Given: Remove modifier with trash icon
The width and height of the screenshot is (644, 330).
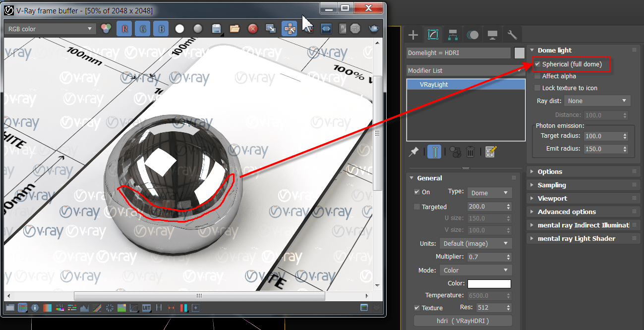Looking at the screenshot, I should (470, 152).
